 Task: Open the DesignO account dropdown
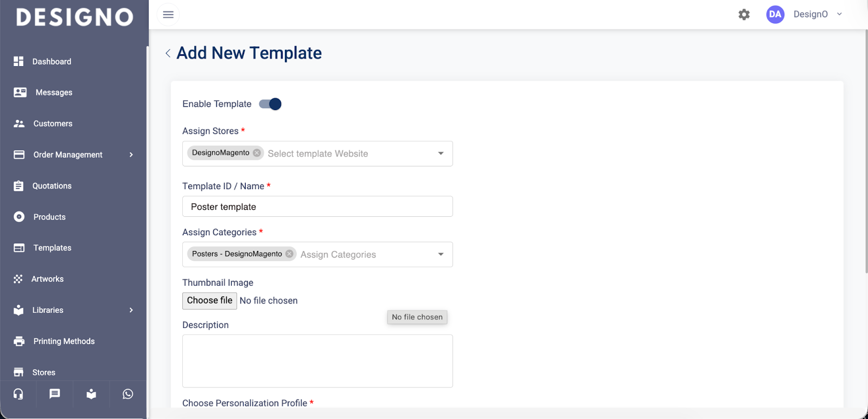[x=839, y=15]
